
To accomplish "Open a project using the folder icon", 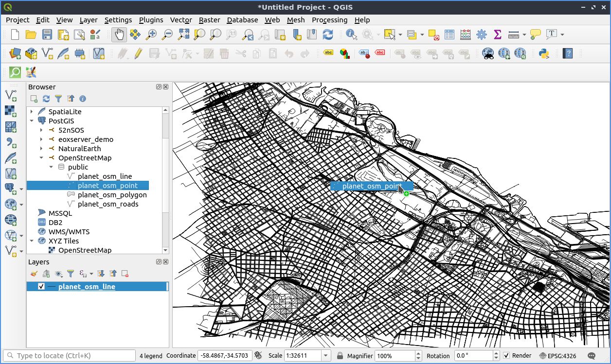I will coord(31,35).
